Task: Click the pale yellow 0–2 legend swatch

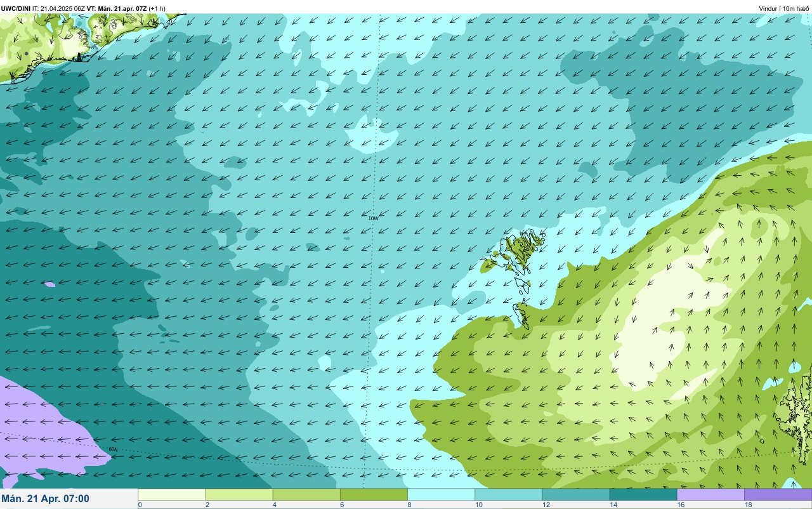Action: click(x=172, y=494)
